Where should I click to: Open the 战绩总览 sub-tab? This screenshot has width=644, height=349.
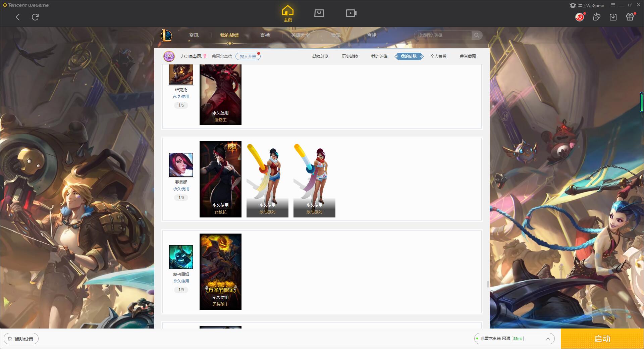coord(320,56)
